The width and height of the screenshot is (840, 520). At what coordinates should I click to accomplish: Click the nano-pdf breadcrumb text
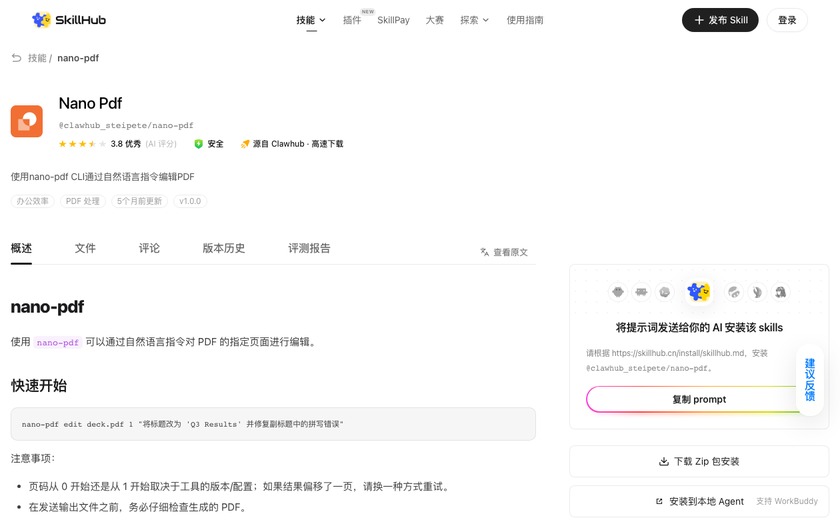pyautogui.click(x=78, y=58)
